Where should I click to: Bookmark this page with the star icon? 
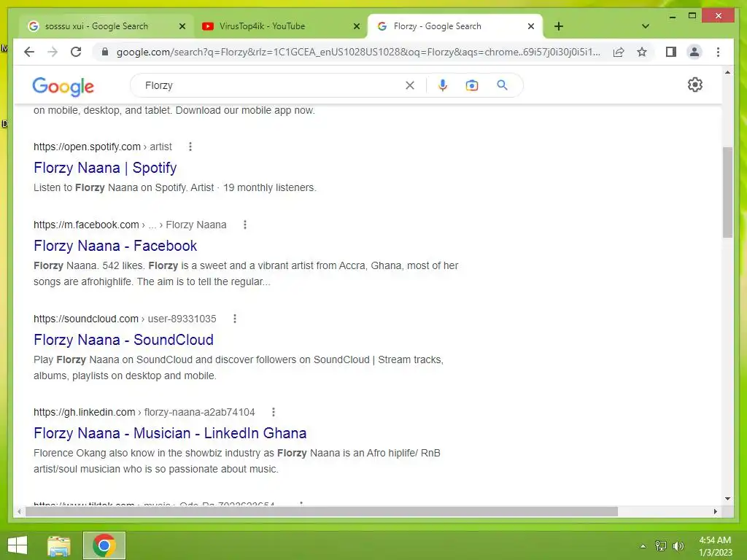coord(642,52)
